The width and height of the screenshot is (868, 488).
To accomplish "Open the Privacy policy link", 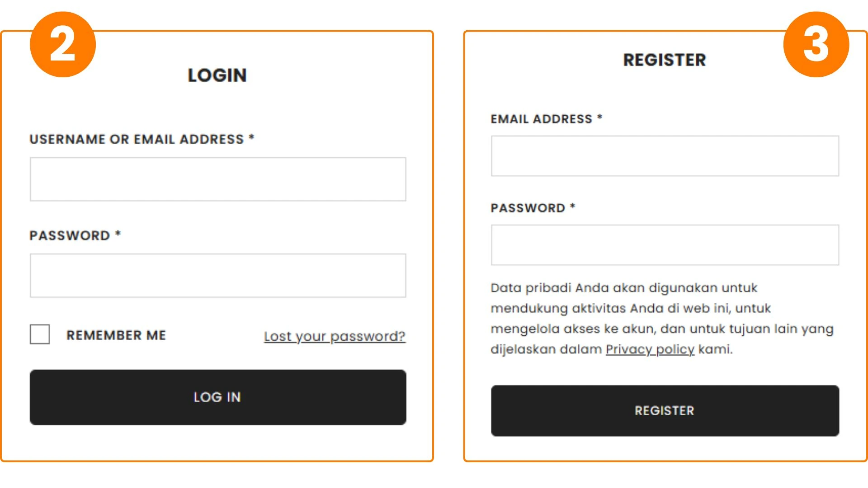I will pos(650,349).
